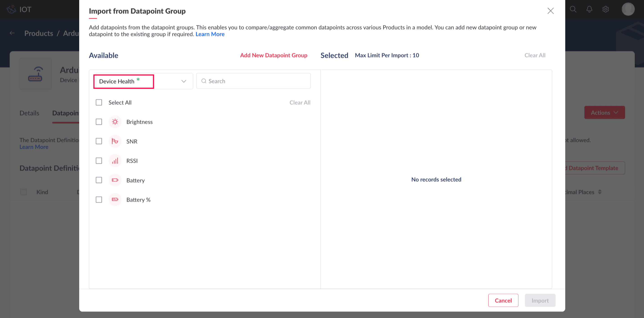This screenshot has height=318, width=644.
Task: Tick the Select All checkbox
Action: [99, 102]
